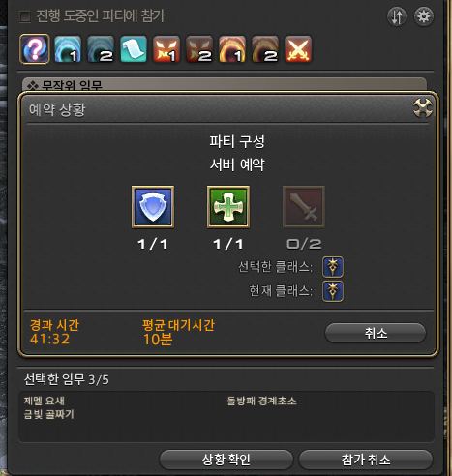
Task: Open the sort order arrows button
Action: (x=397, y=16)
